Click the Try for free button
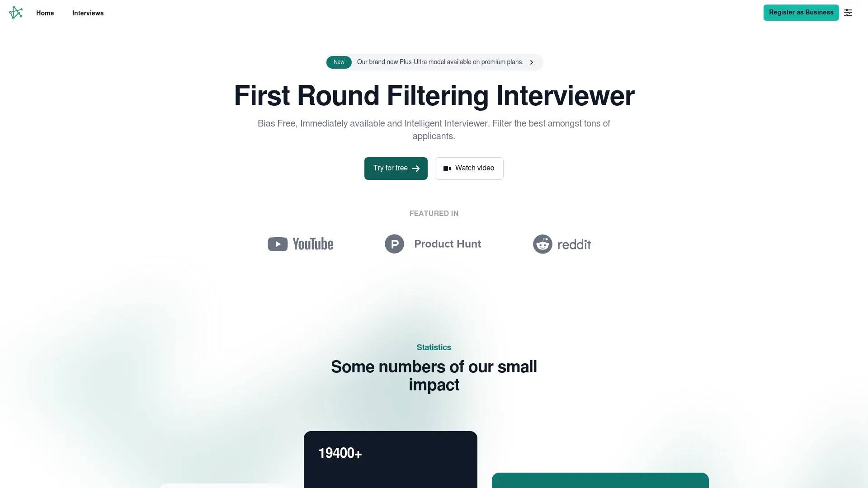 click(396, 168)
